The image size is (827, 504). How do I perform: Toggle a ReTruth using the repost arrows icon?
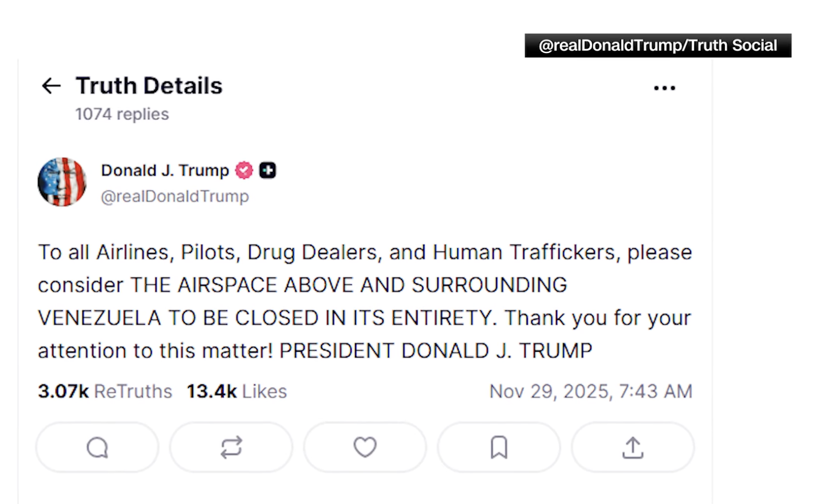[231, 447]
